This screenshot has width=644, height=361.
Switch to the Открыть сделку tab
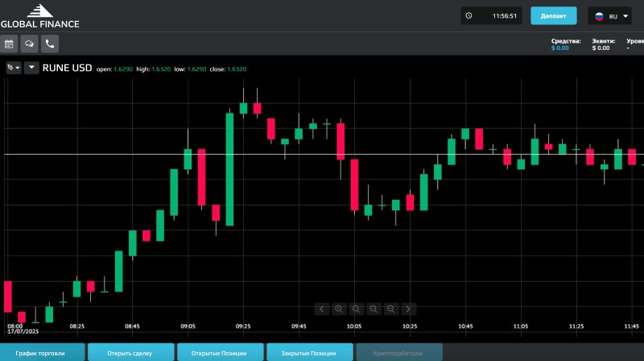pyautogui.click(x=130, y=353)
